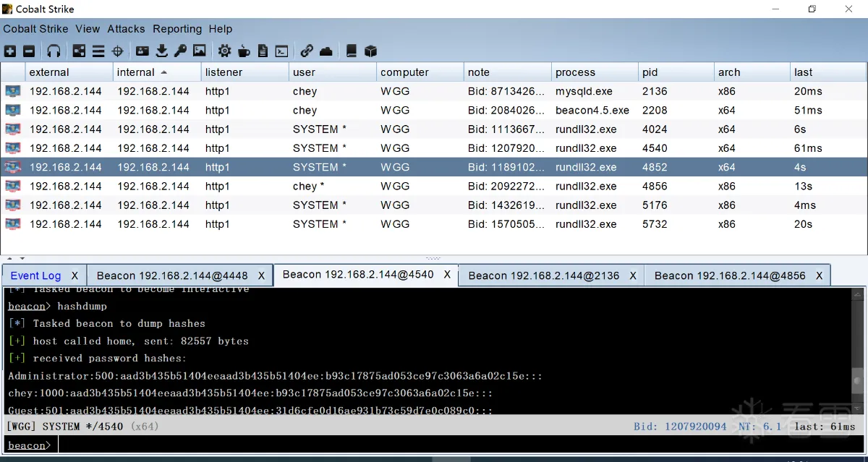Image resolution: width=868 pixels, height=462 pixels.
Task: Switch to the pivot graph view icon
Action: (80, 51)
